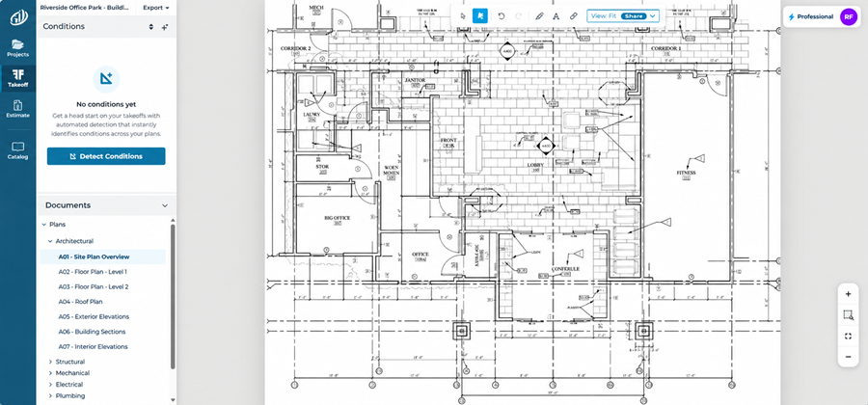Click the documents list scrollbar

click(x=173, y=296)
